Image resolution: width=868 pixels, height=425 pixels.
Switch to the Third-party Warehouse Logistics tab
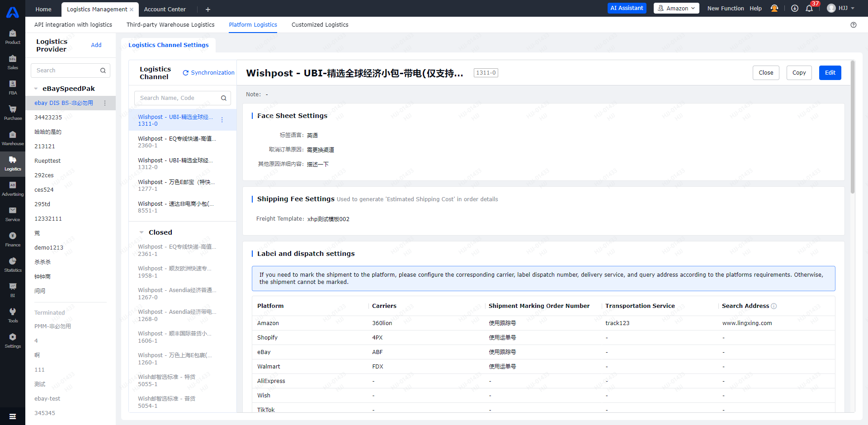coord(170,25)
